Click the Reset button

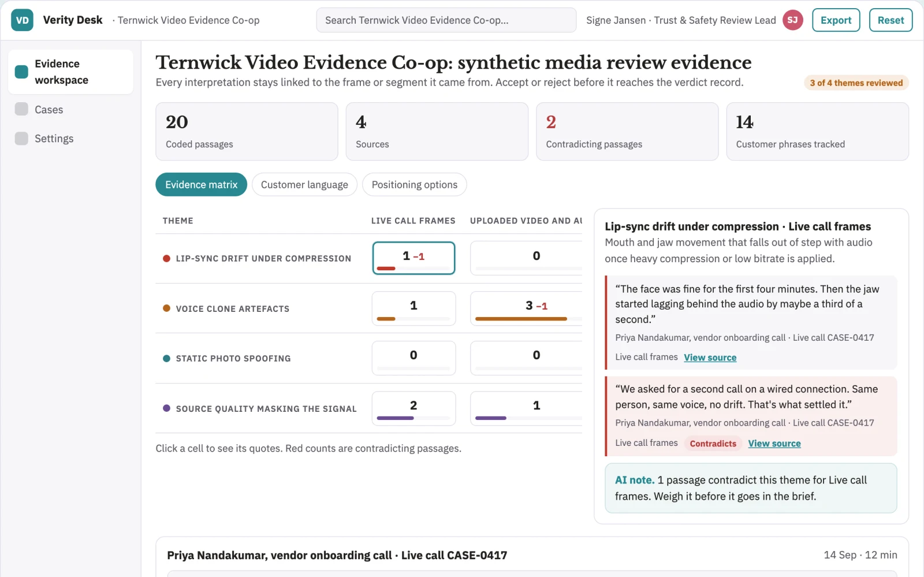pyautogui.click(x=891, y=20)
